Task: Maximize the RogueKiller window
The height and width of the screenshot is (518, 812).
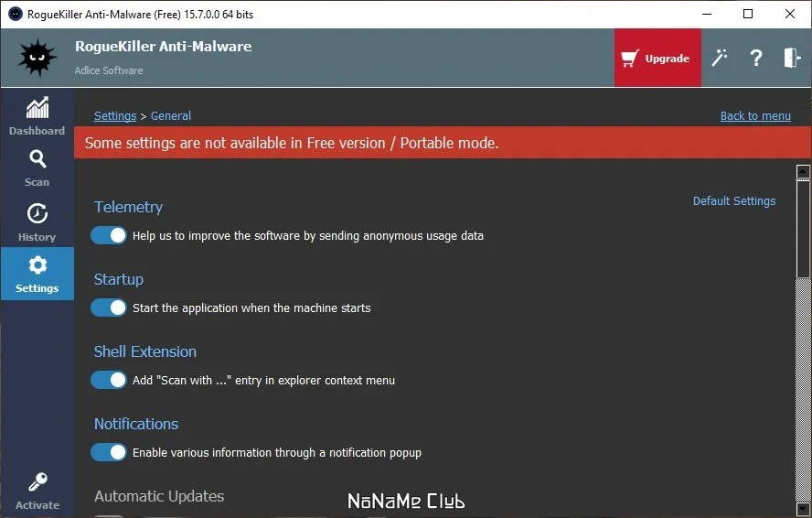Action: 748,14
